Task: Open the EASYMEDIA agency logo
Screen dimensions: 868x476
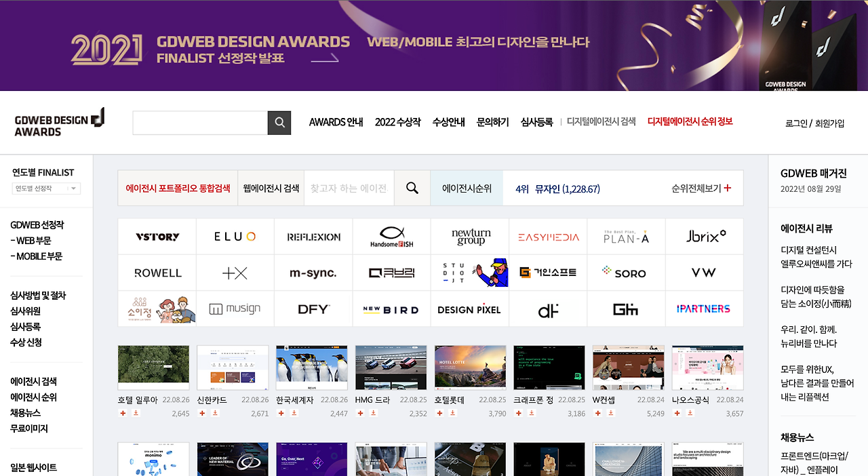Action: coord(548,237)
